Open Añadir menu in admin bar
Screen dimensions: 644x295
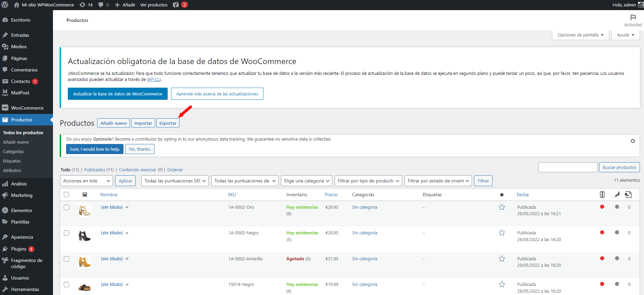[125, 5]
